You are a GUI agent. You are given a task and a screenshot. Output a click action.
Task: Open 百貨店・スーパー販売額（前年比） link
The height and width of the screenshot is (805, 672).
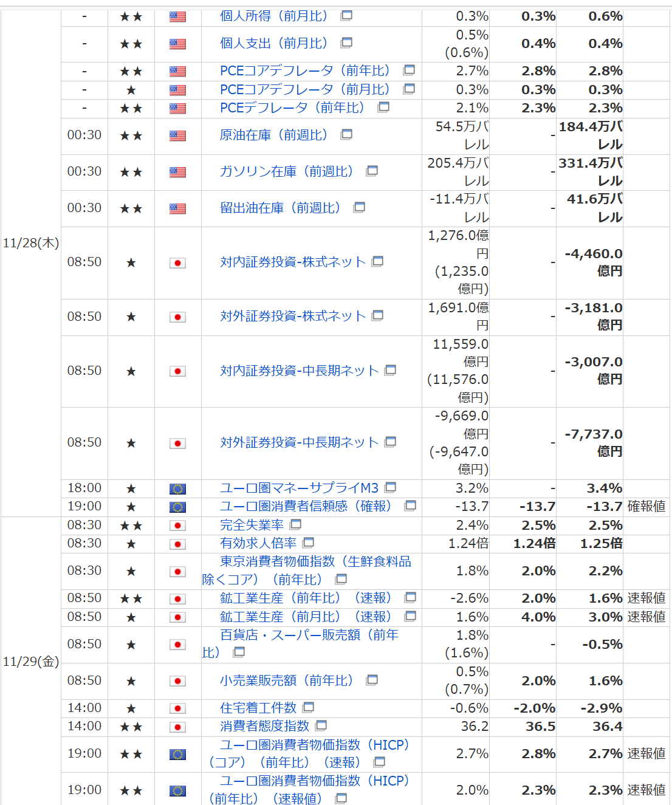click(x=300, y=643)
